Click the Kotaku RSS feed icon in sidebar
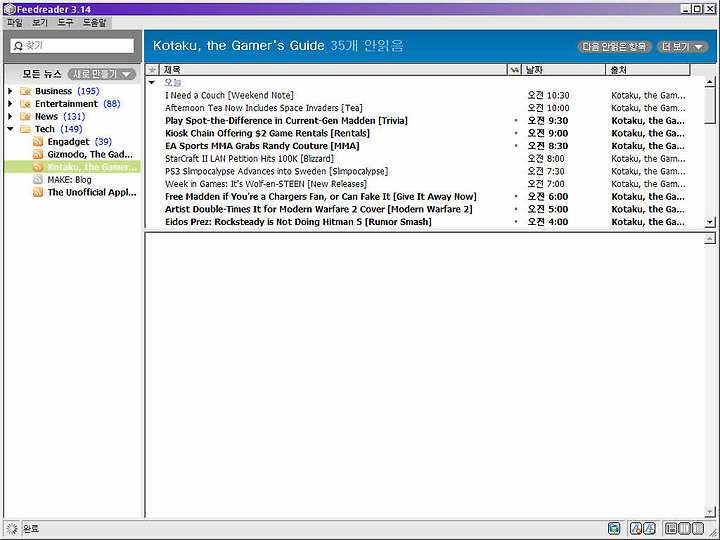This screenshot has height=540, width=720. [38, 167]
